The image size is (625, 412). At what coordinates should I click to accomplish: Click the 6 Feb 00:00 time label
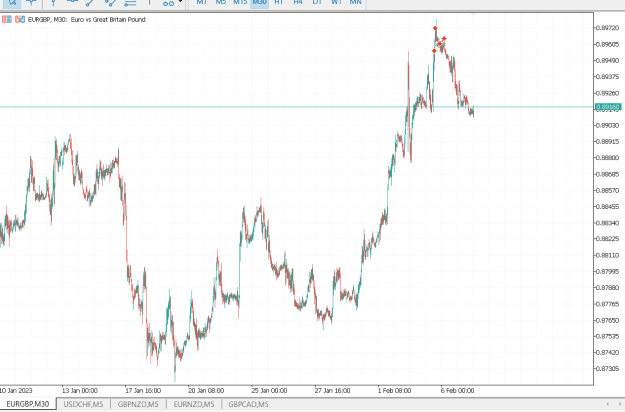pos(458,390)
